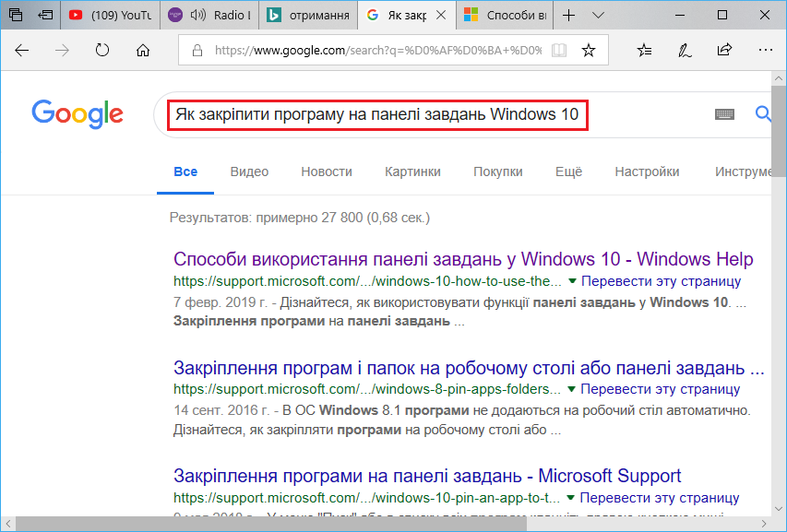
Task: Click the address bar URL
Action: click(378, 50)
